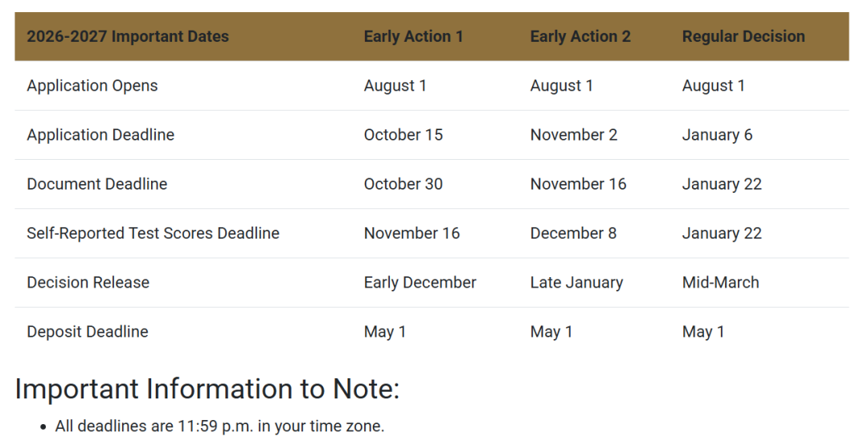Click the "December 8" test scores cell
Viewport: 868px width, 445px height.
(573, 234)
